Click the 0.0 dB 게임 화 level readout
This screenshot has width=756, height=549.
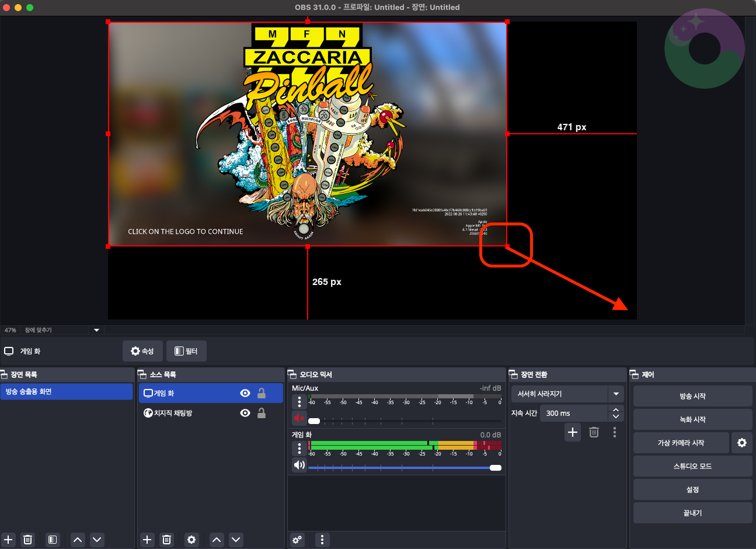(x=490, y=435)
